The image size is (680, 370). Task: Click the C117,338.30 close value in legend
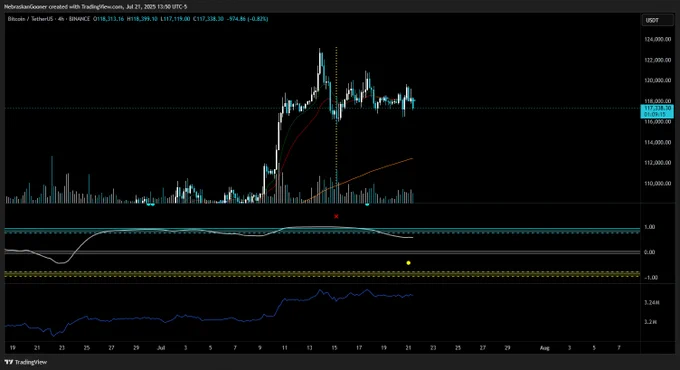(x=208, y=19)
